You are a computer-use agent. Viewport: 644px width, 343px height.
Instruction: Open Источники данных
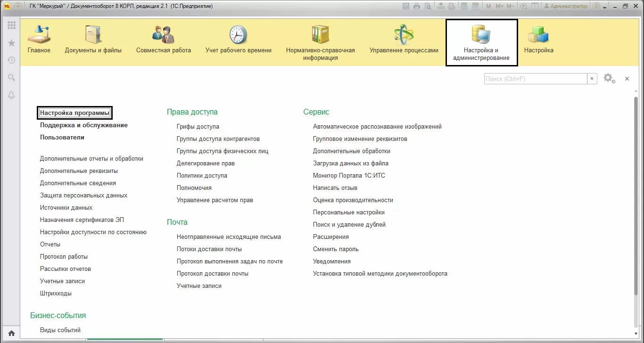pos(66,208)
